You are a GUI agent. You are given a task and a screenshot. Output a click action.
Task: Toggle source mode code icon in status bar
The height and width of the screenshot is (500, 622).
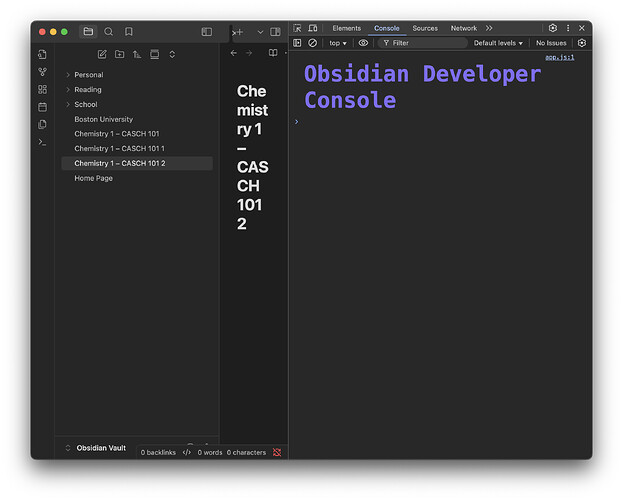click(x=187, y=452)
